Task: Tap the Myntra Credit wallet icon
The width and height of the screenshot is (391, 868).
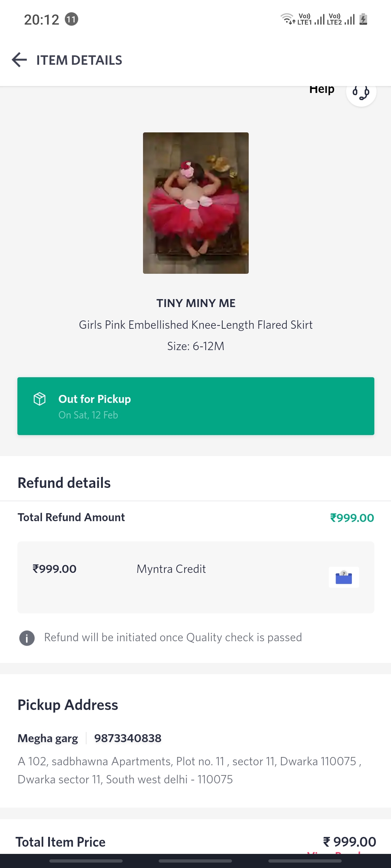Action: (x=344, y=577)
